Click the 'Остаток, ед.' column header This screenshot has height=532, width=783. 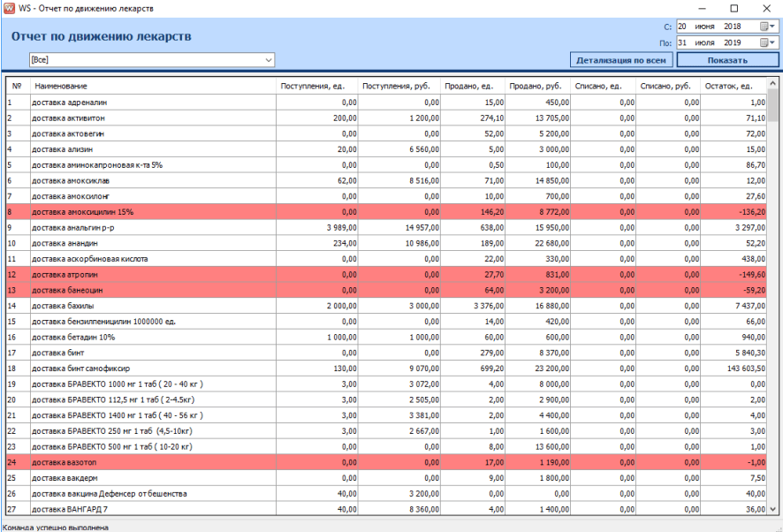click(x=729, y=86)
